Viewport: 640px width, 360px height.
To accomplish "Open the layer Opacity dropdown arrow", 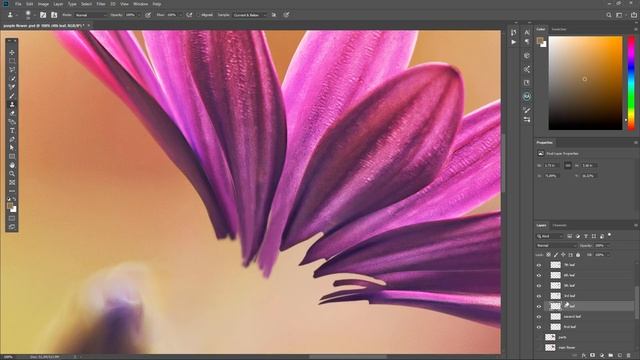I will tap(608, 245).
